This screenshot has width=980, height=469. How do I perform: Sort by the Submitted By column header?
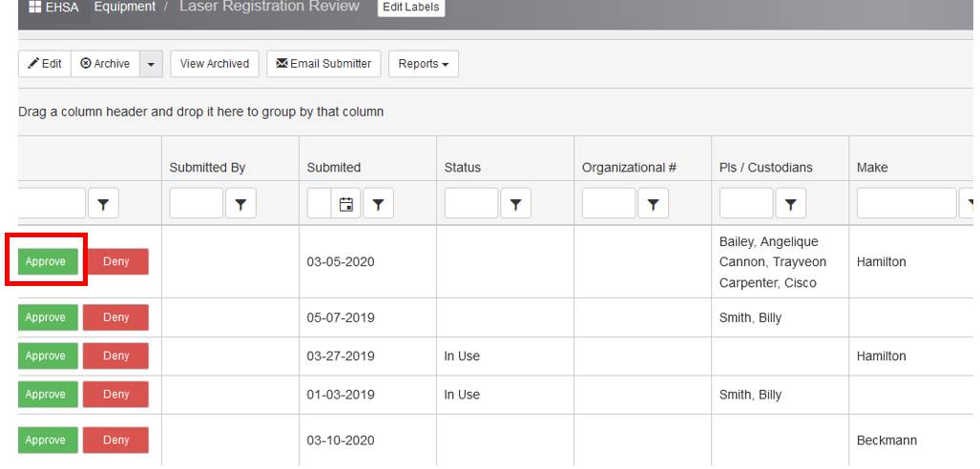(207, 168)
